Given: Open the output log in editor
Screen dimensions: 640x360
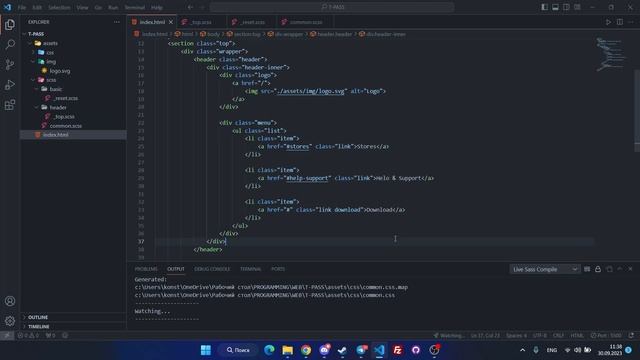Looking at the screenshot, I should click(609, 269).
